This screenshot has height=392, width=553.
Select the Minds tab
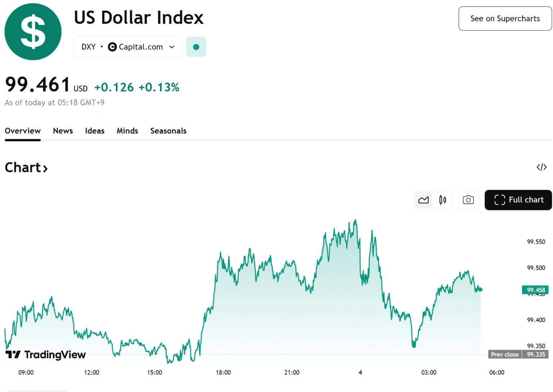point(127,131)
